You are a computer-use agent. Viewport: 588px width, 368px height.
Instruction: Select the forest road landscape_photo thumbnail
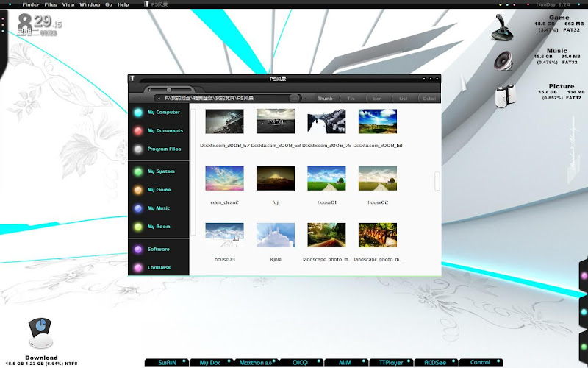point(326,235)
